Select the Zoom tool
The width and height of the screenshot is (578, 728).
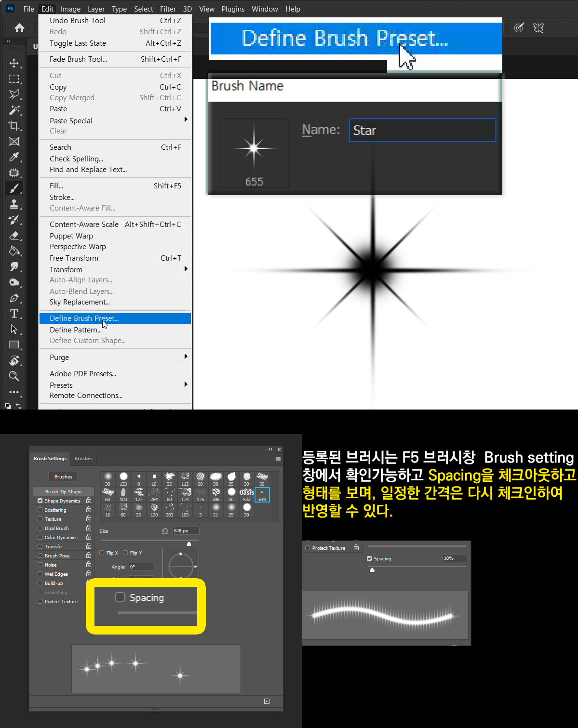pyautogui.click(x=14, y=376)
